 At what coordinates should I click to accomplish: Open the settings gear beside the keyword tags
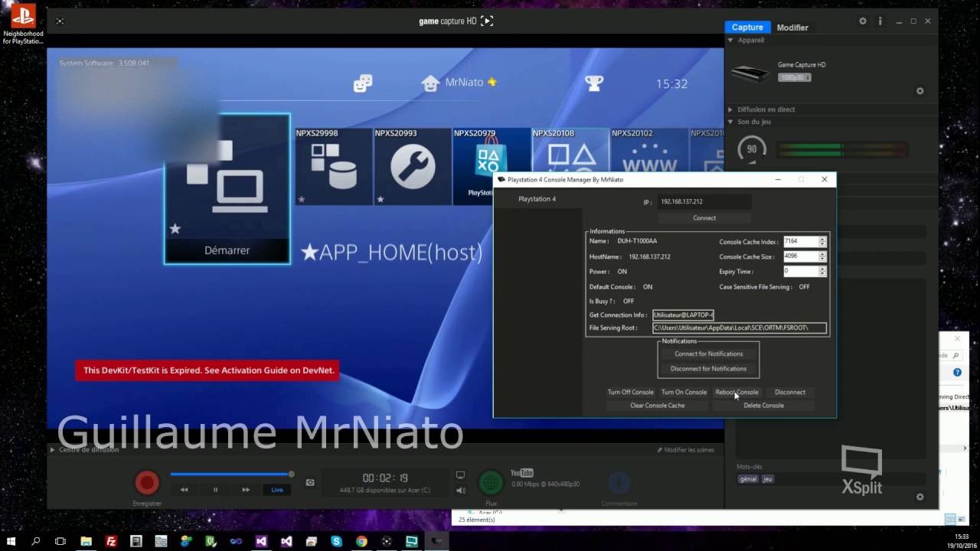920,497
